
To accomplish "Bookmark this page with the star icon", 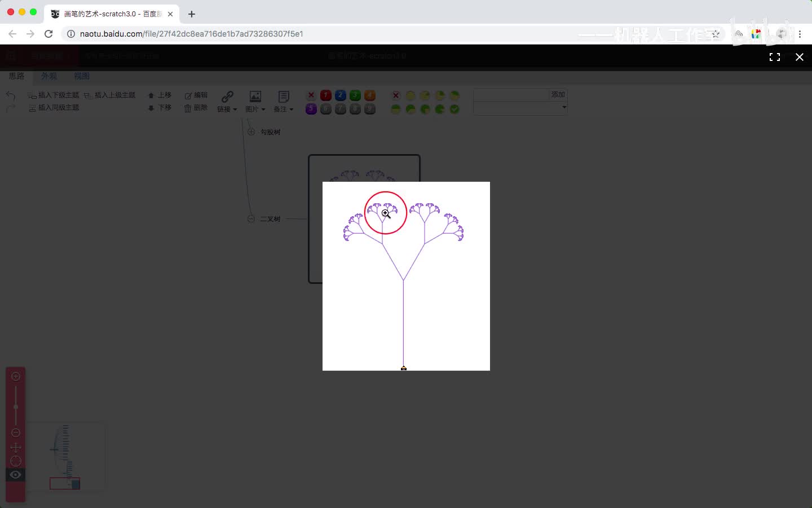I will (716, 34).
